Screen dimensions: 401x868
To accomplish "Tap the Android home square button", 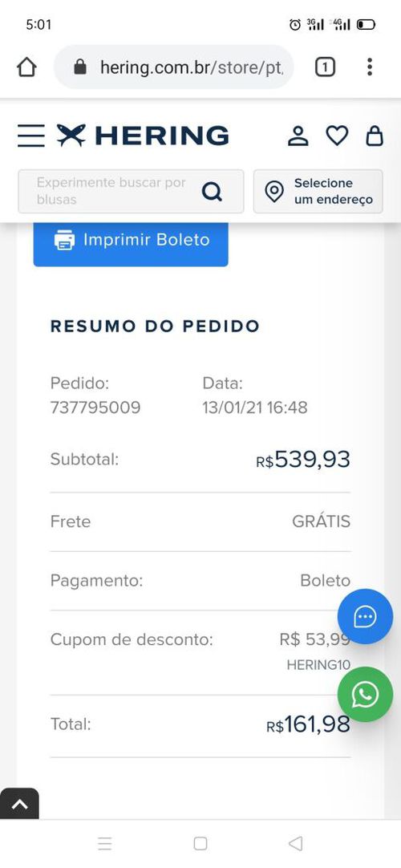I will pos(200,844).
